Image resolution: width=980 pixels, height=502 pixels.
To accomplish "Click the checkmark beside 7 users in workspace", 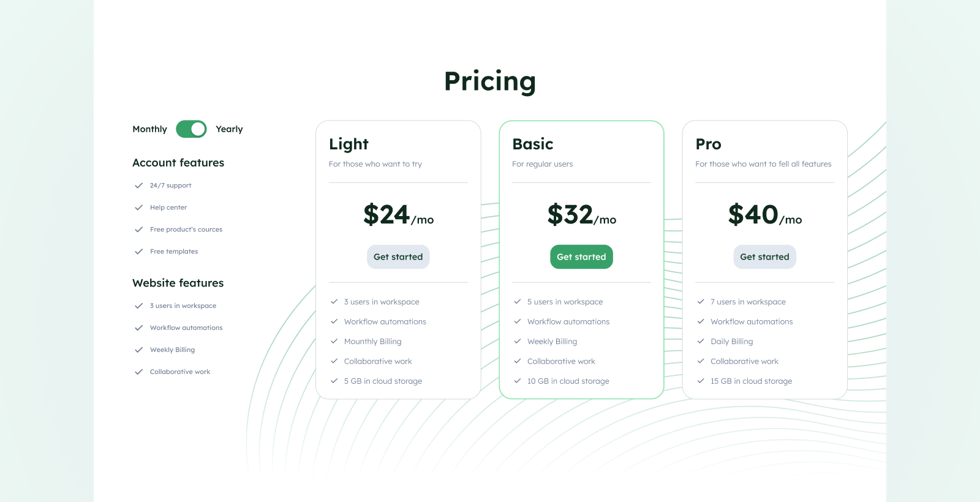I will click(x=701, y=301).
